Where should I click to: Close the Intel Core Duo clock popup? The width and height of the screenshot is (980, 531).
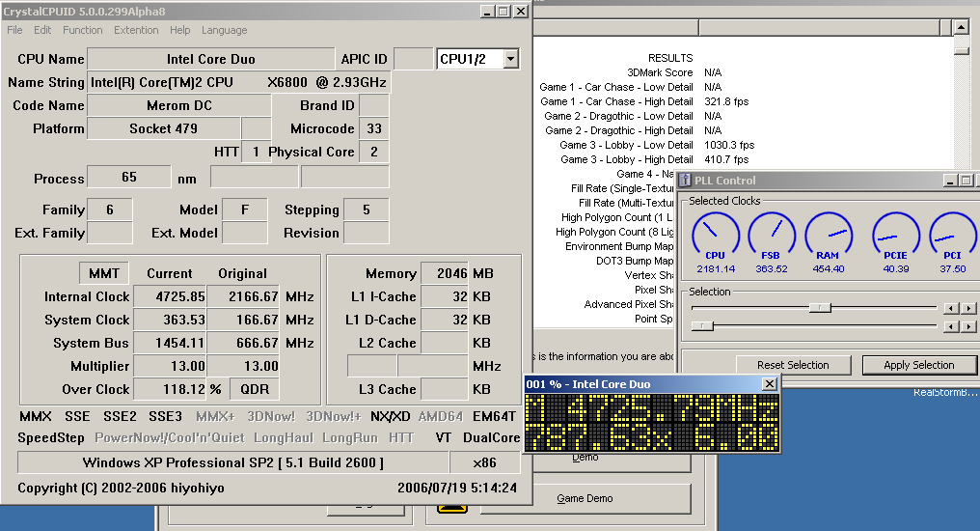770,384
